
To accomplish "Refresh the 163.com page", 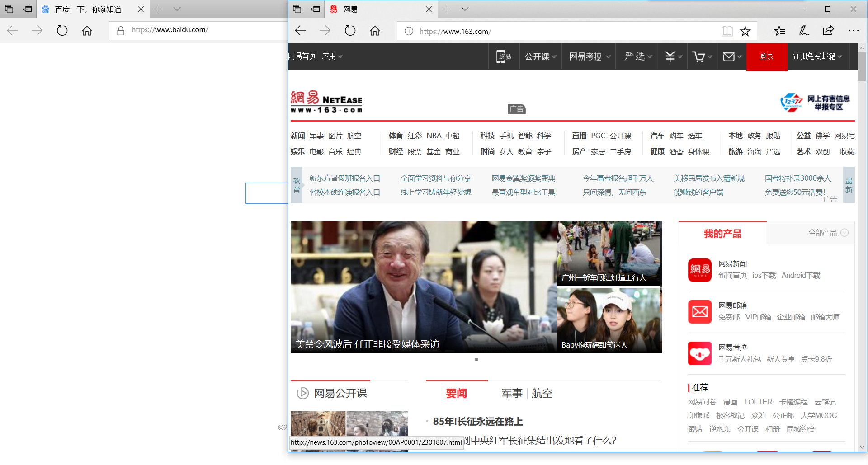I will coord(350,31).
